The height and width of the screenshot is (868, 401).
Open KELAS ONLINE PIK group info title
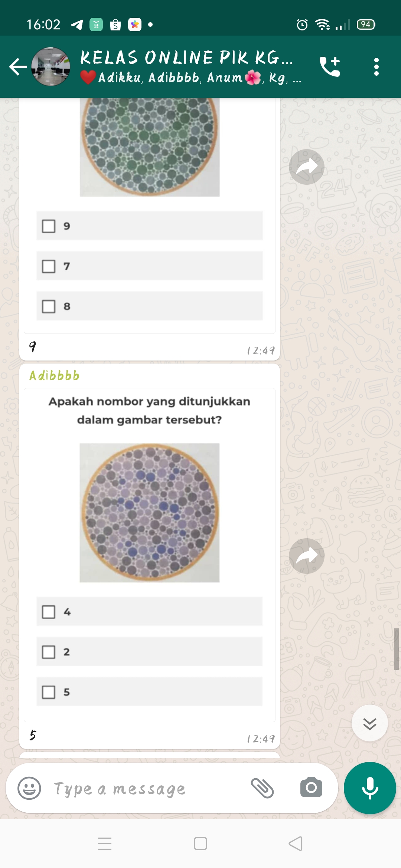tap(186, 58)
